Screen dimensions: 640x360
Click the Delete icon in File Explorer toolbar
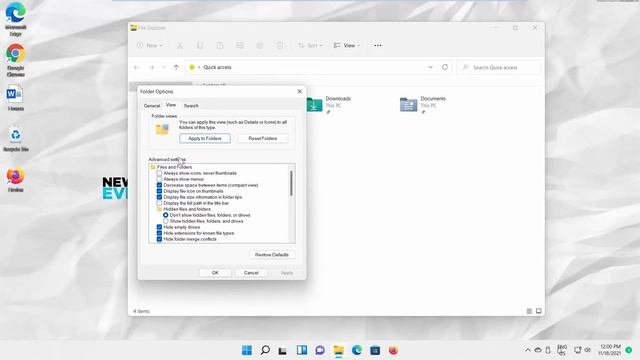coord(280,45)
